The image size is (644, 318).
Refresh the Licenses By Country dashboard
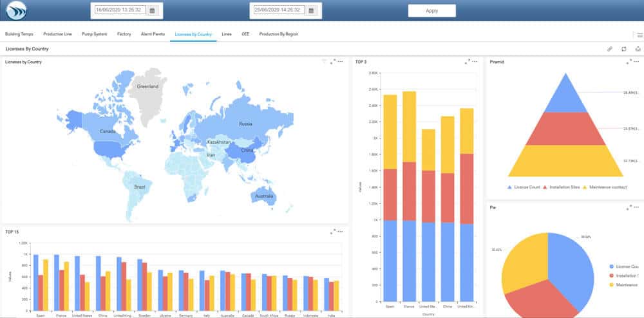tap(623, 49)
